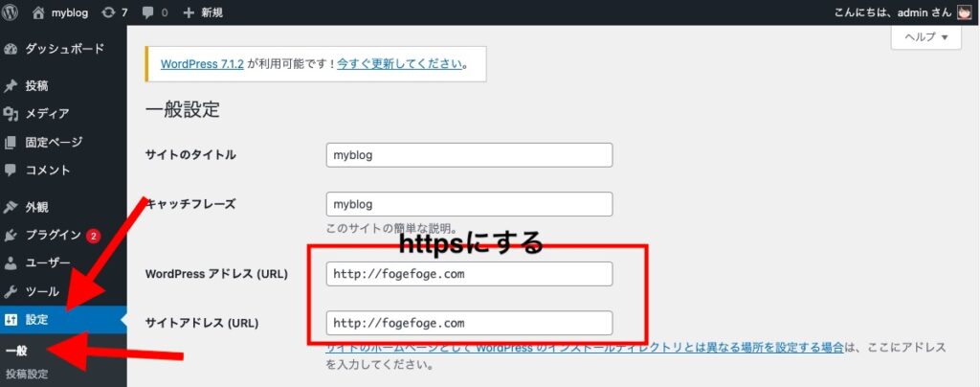The height and width of the screenshot is (387, 980).
Task: Click the WordPress アドレス (URL) label
Action: click(216, 274)
